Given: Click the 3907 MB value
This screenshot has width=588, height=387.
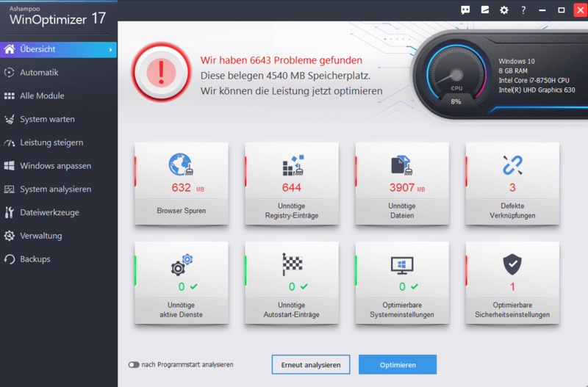Looking at the screenshot, I should point(407,187).
